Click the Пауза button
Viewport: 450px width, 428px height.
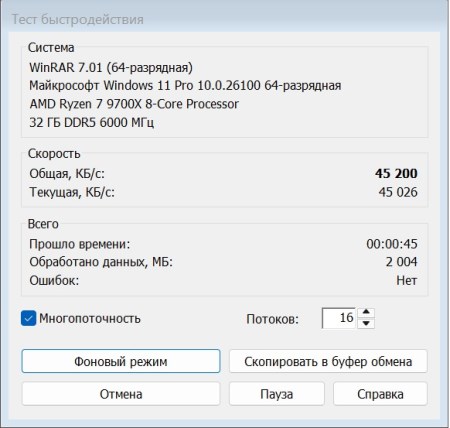(x=277, y=394)
